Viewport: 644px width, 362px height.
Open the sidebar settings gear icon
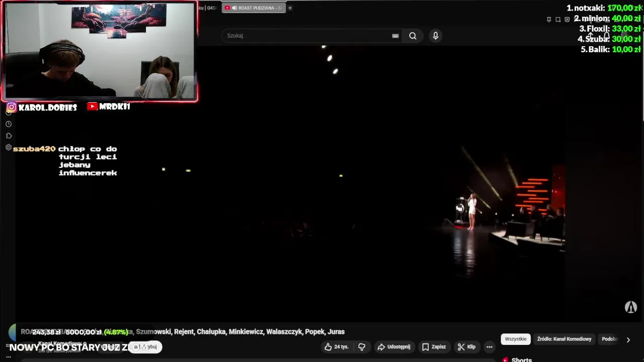pos(9,147)
